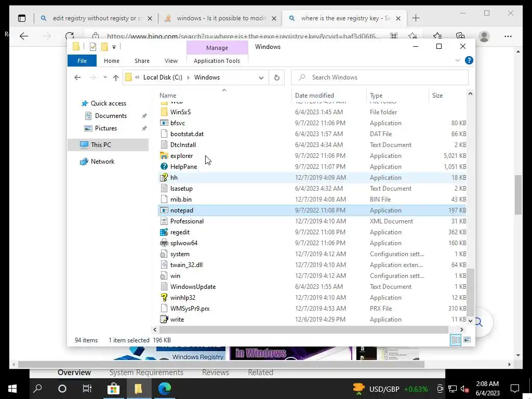Switch to 'windows - Is it possible' tab

coord(220,18)
